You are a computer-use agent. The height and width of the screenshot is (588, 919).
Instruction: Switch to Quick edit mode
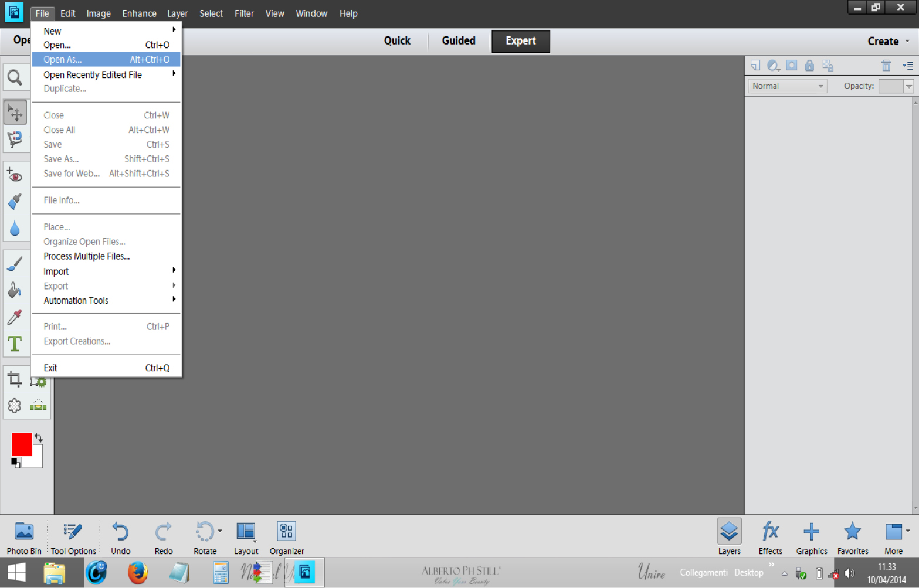[x=397, y=40]
